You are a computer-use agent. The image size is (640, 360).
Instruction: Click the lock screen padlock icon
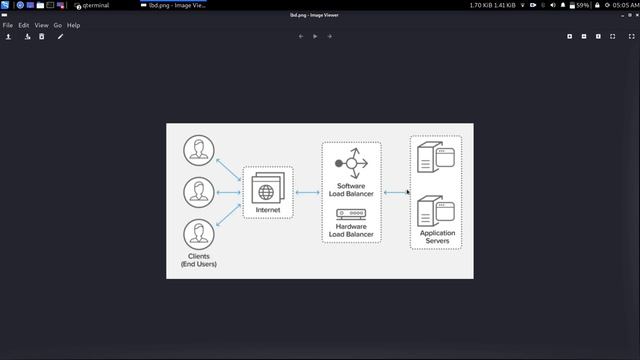pyautogui.click(x=597, y=5)
